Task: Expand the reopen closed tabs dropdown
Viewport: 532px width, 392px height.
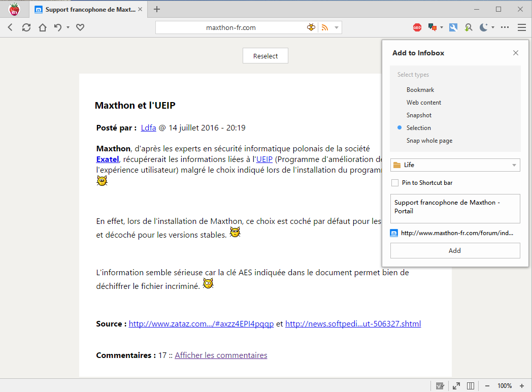Action: (68, 27)
